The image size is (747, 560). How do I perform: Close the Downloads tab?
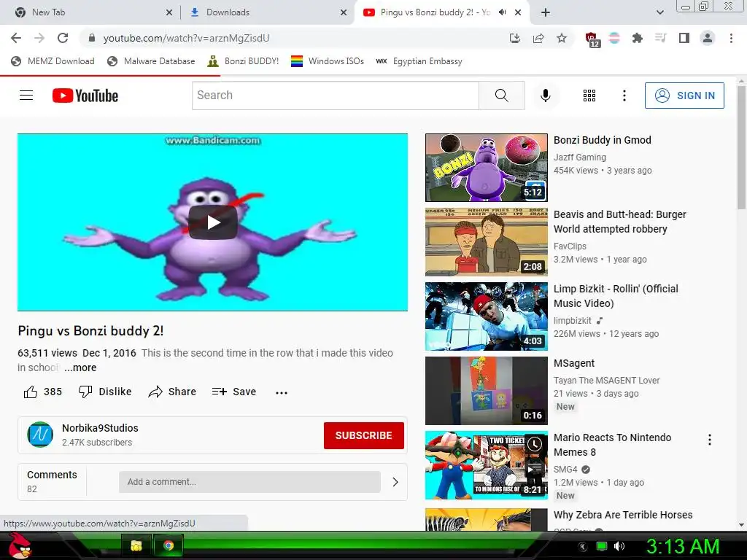pyautogui.click(x=344, y=12)
